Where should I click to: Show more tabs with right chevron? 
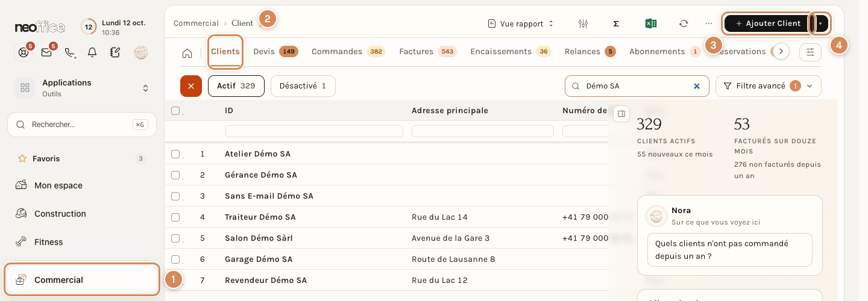[781, 52]
